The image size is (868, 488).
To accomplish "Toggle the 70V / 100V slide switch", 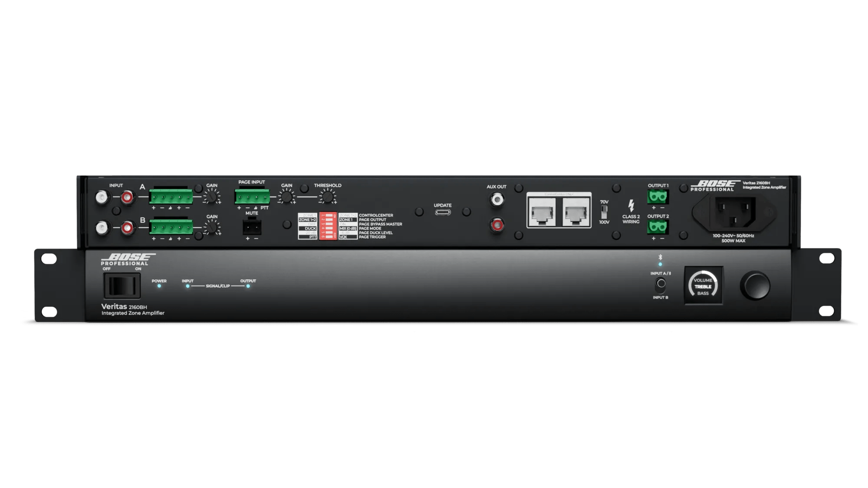I will [x=604, y=212].
